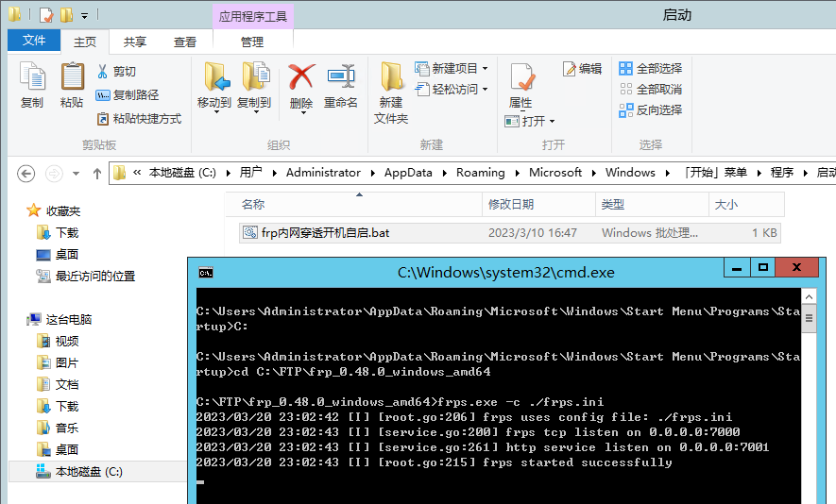The height and width of the screenshot is (504, 836).
Task: Open Recent places (最近访问的位置)
Action: [x=86, y=276]
